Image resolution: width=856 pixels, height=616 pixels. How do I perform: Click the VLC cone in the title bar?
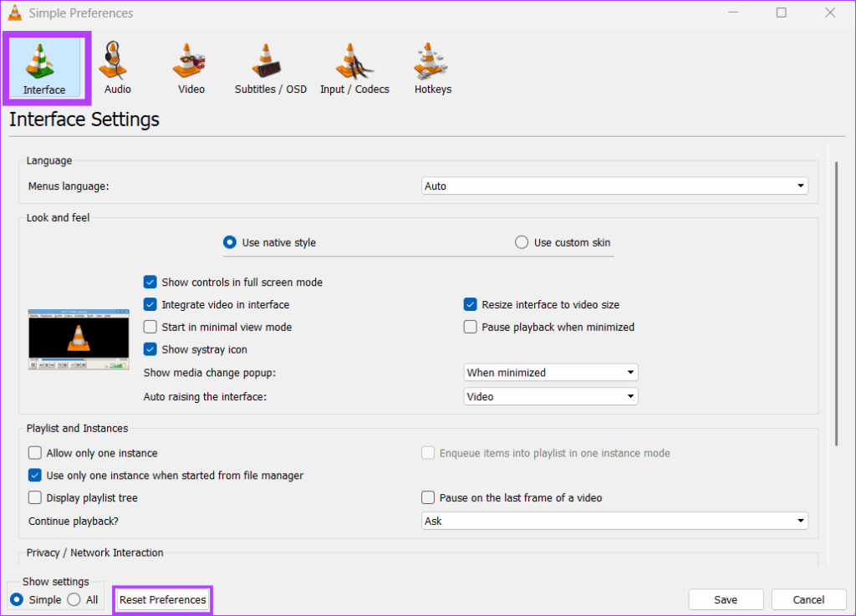[14, 13]
